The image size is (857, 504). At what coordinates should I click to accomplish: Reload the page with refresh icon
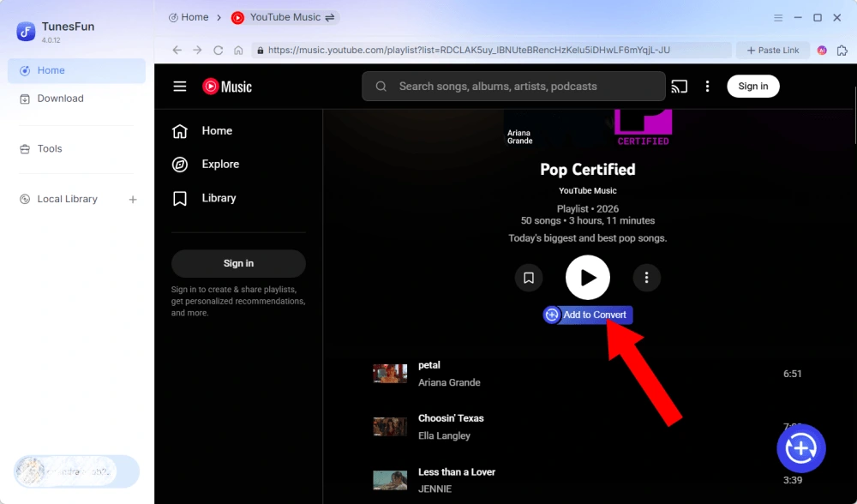(218, 51)
